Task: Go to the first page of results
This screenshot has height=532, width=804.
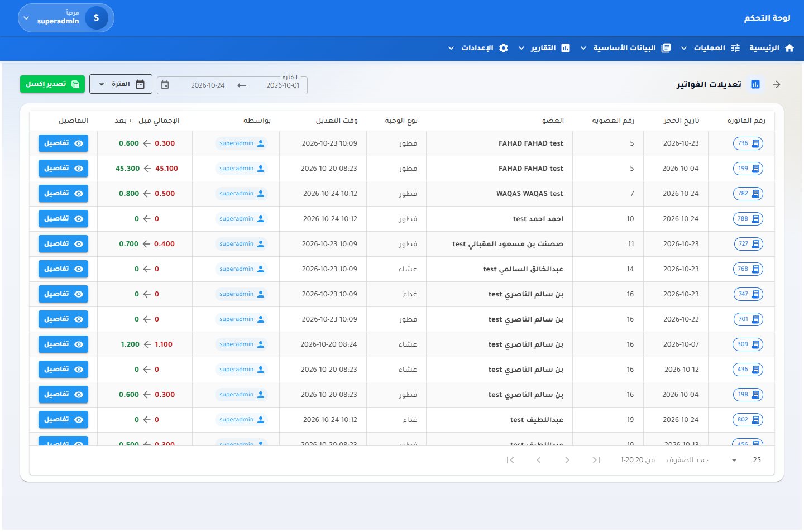Action: (x=596, y=460)
